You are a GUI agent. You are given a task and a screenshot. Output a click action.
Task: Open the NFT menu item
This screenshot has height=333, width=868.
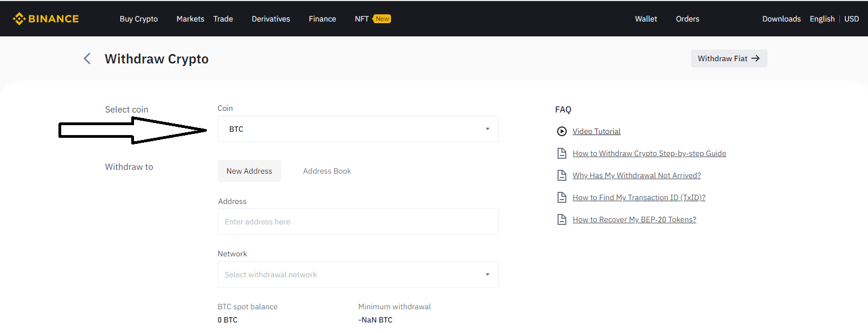click(x=362, y=19)
